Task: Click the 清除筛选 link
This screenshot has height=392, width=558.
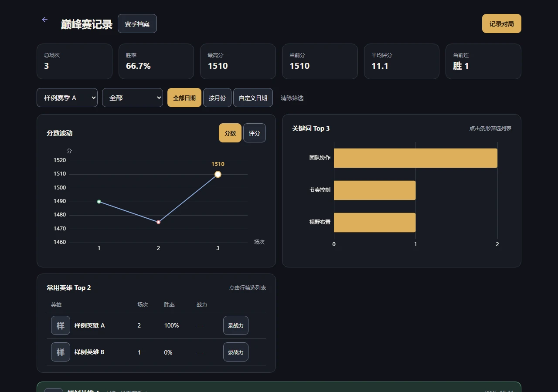Action: click(x=292, y=98)
